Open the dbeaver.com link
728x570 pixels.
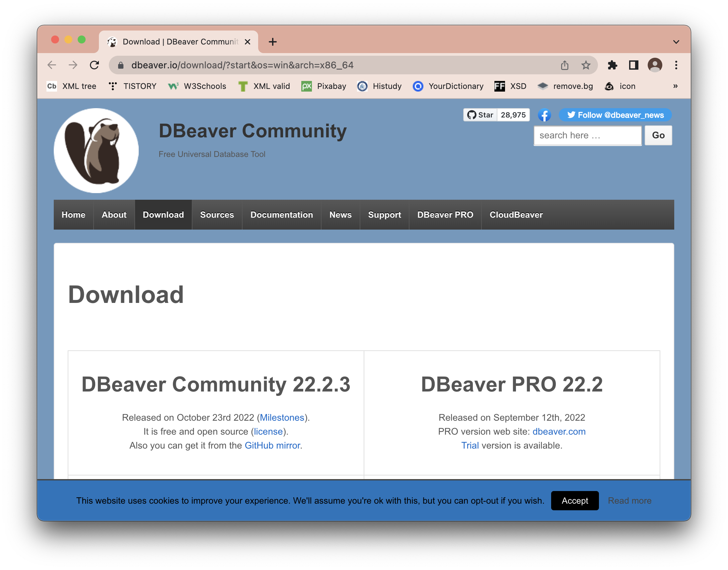point(559,432)
